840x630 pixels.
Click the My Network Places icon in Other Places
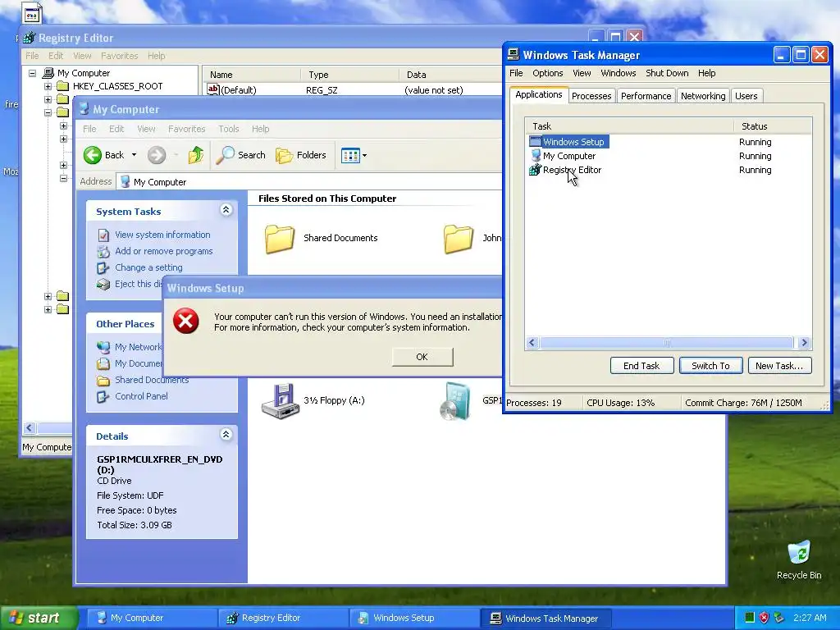tap(103, 347)
